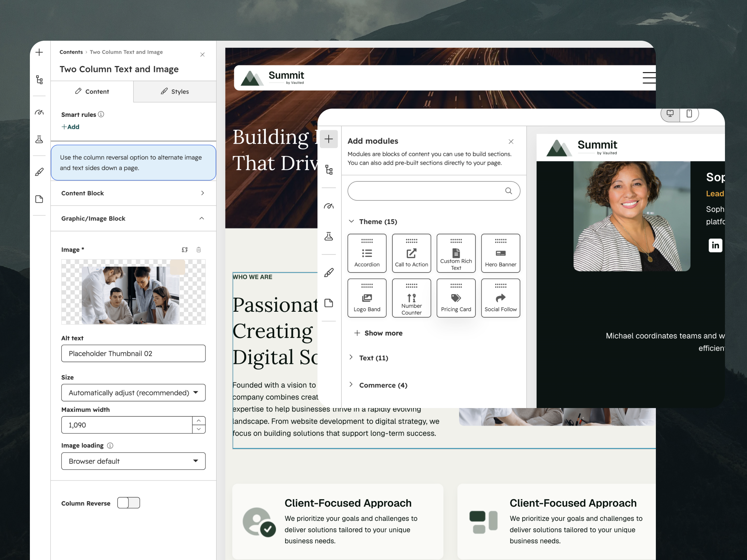Image resolution: width=747 pixels, height=560 pixels.
Task: Click the team image thumbnail preview
Action: [x=133, y=292]
